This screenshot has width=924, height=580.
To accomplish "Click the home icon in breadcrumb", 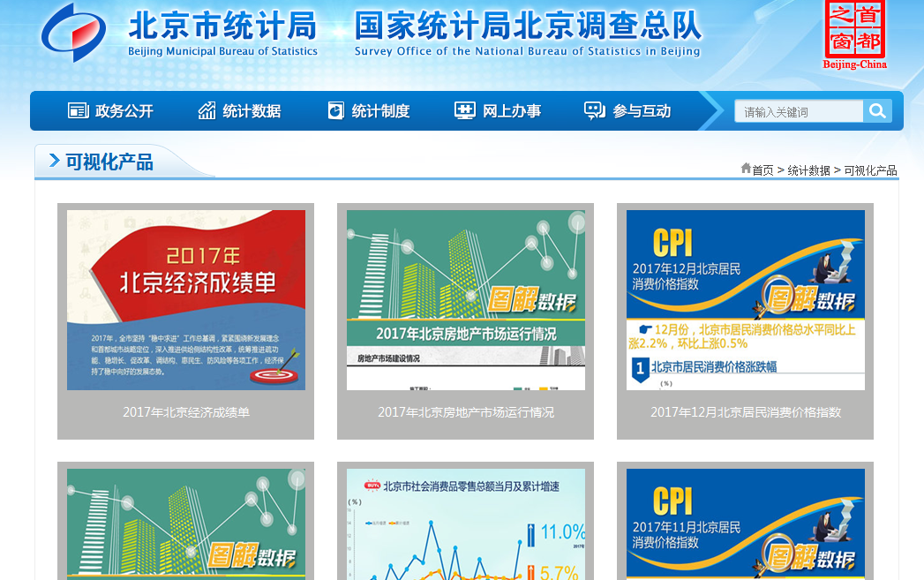I will click(x=746, y=169).
